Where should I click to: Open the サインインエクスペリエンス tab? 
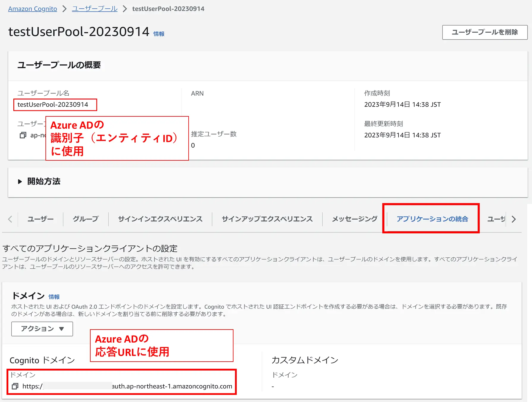point(160,219)
